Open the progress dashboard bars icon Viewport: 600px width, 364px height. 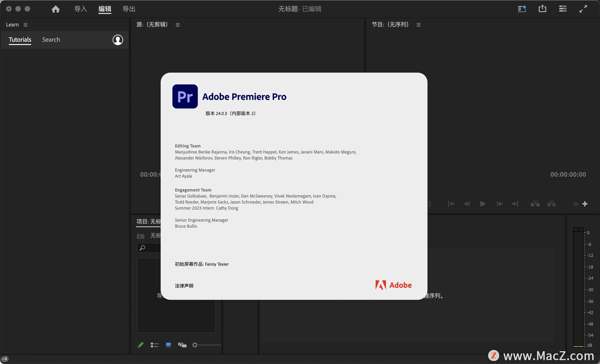coord(562,9)
